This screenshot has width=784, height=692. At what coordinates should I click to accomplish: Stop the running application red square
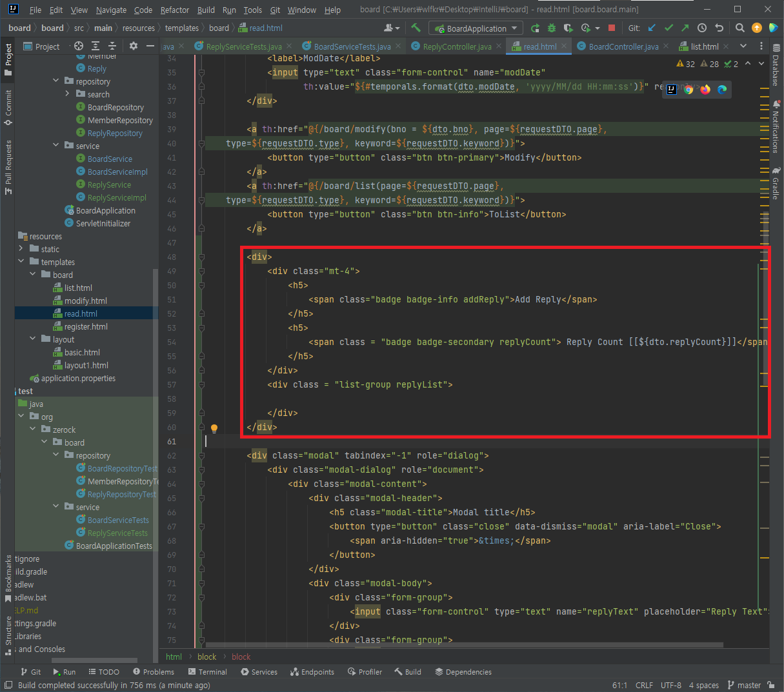(612, 28)
